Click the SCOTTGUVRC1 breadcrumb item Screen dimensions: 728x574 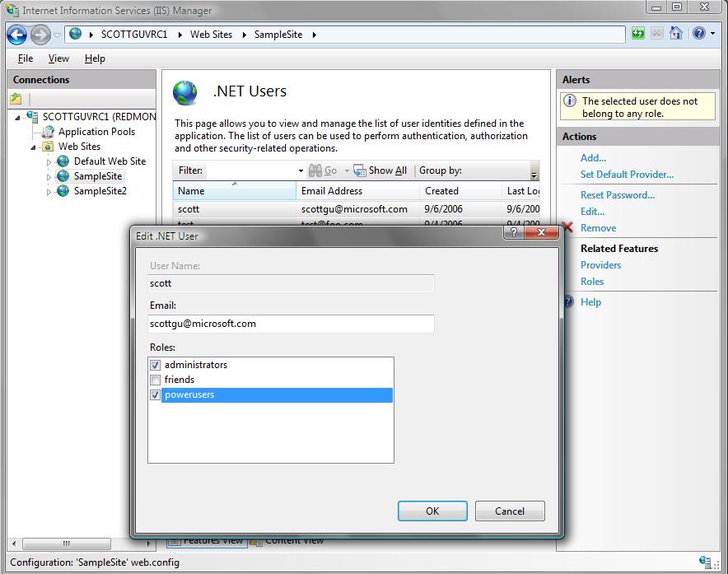tap(134, 35)
